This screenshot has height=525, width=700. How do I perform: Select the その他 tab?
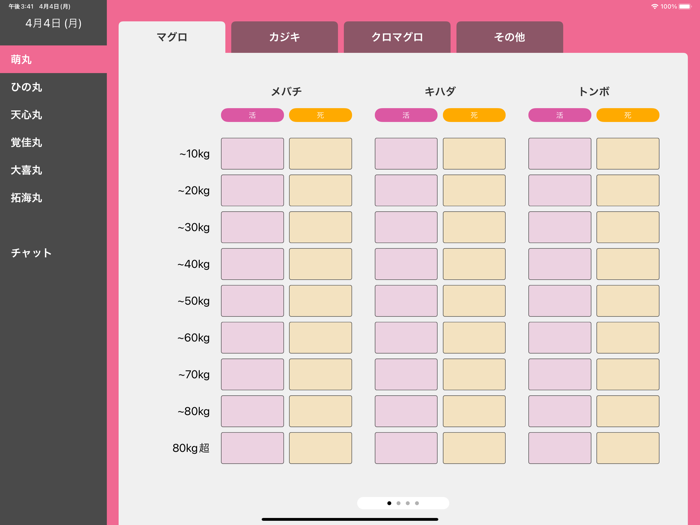(x=509, y=37)
